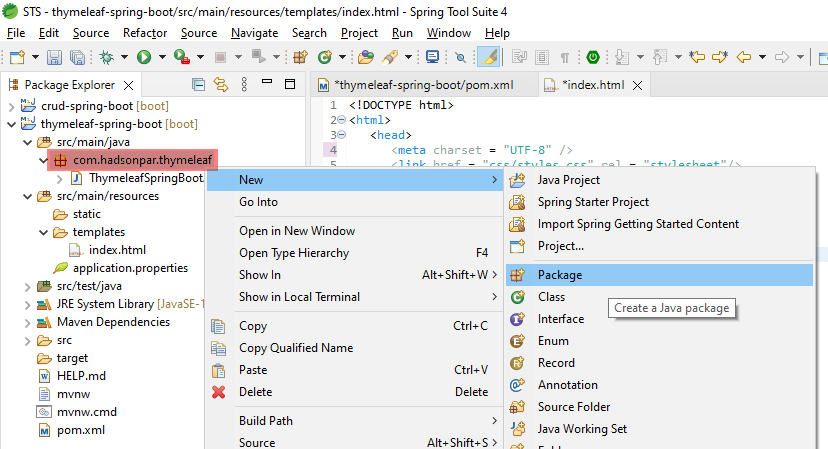
Task: Open dropdown next to New wizard icon
Action: click(35, 57)
